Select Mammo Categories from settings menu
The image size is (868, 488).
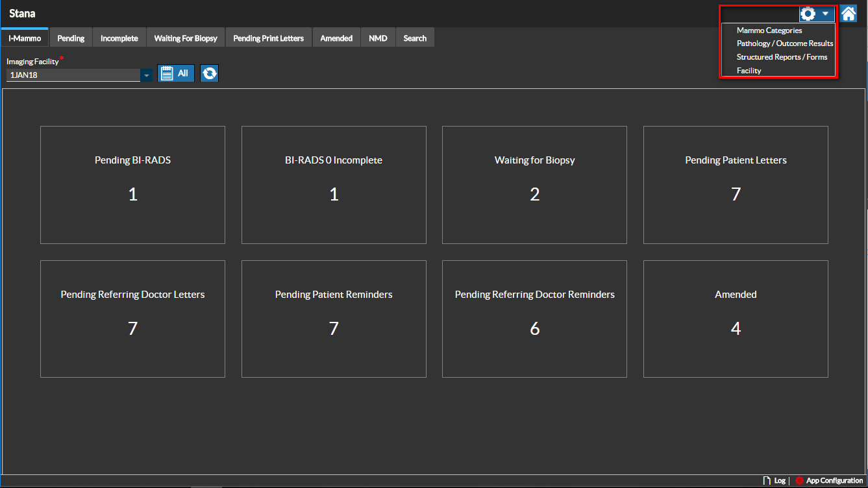click(x=769, y=30)
